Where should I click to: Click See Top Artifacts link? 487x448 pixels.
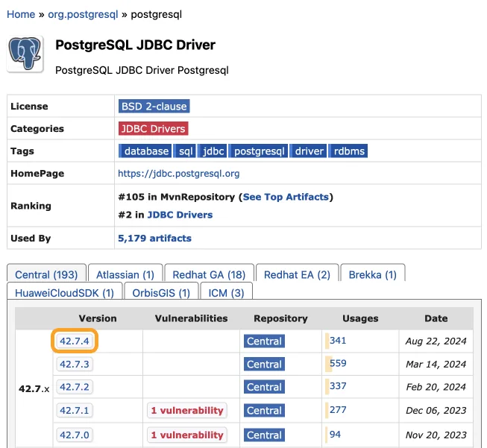tap(286, 197)
